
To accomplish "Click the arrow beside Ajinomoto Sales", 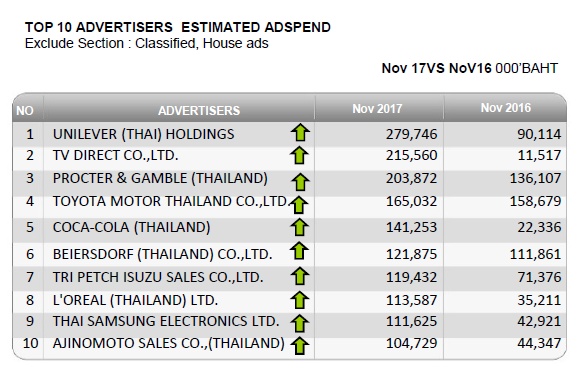I will coord(300,346).
